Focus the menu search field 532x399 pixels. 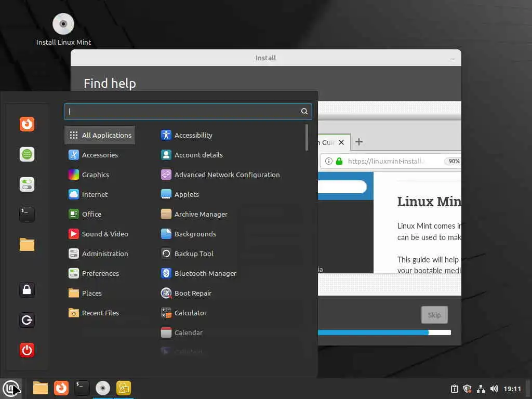pyautogui.click(x=188, y=111)
